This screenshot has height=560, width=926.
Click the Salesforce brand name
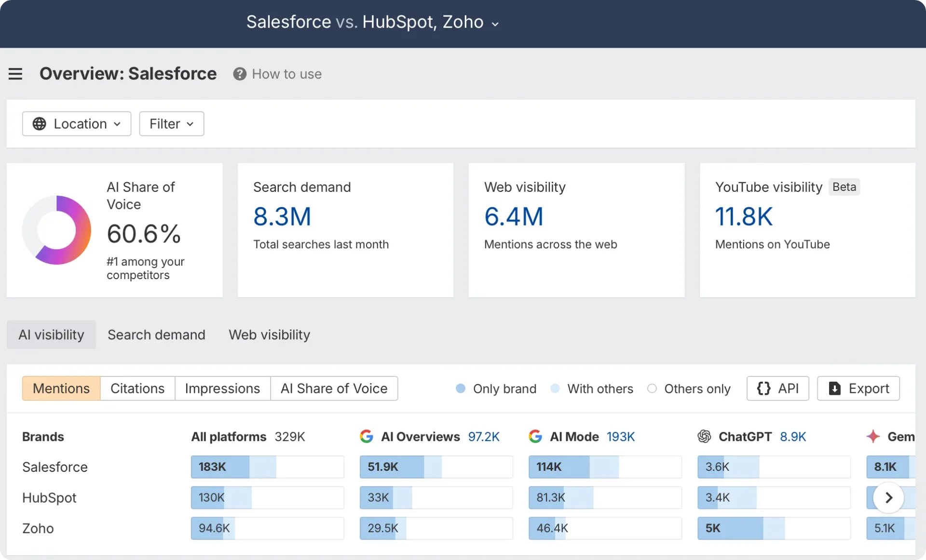[54, 467]
